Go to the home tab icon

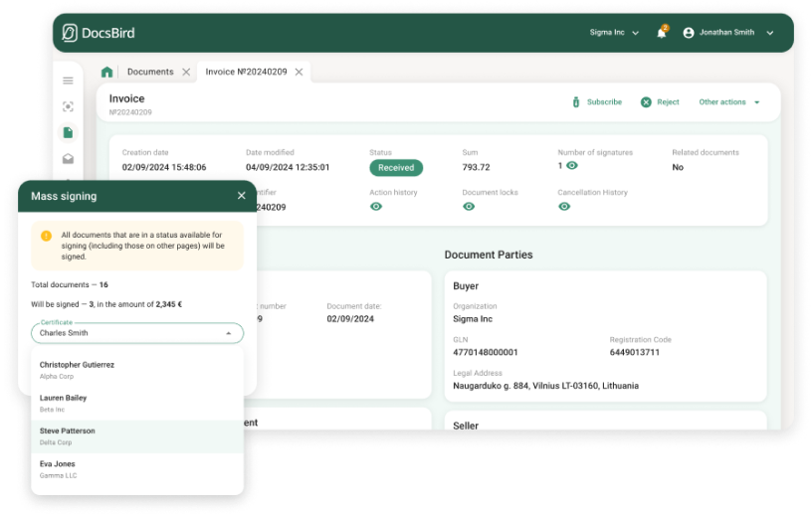click(x=107, y=73)
